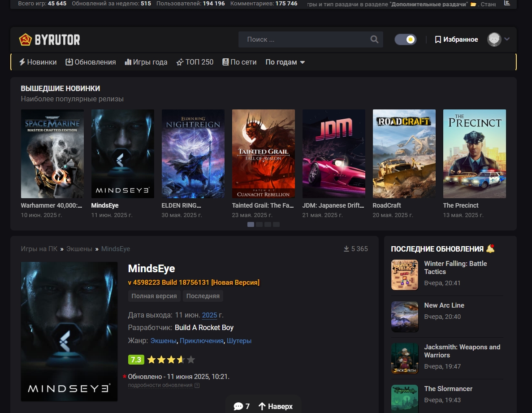Open MindsEye cover in the carousel
532x413 pixels.
[122, 154]
